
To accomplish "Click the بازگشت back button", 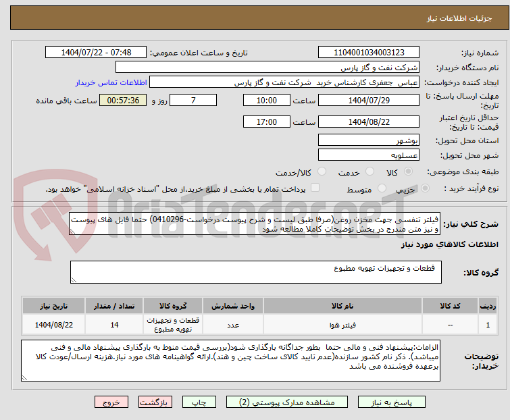I will point(155,402).
